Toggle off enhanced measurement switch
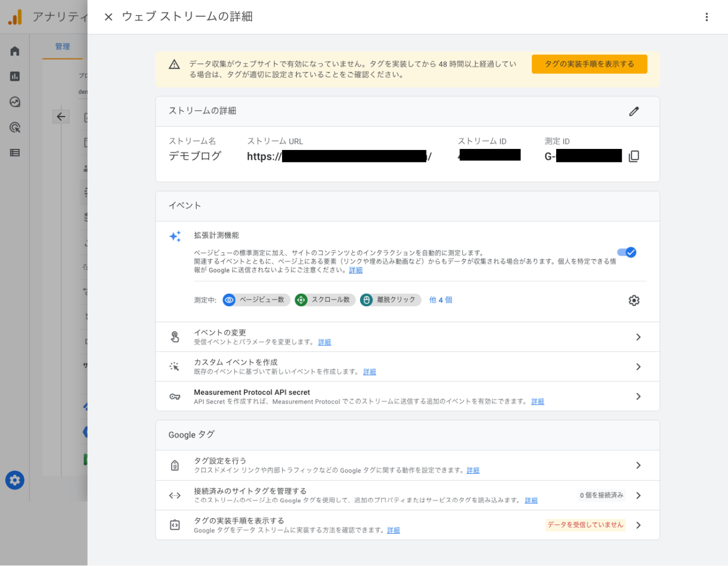 [627, 252]
